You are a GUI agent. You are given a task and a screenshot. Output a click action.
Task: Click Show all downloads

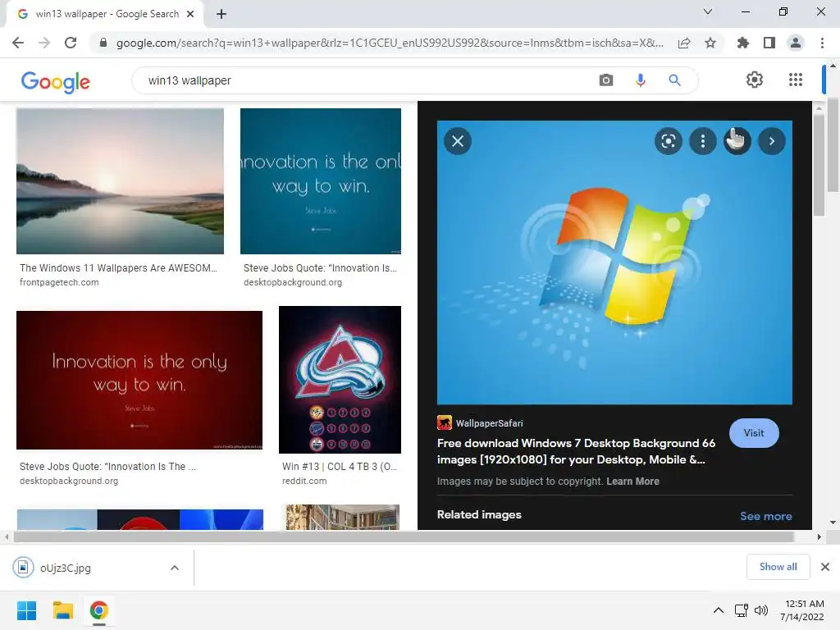point(778,567)
